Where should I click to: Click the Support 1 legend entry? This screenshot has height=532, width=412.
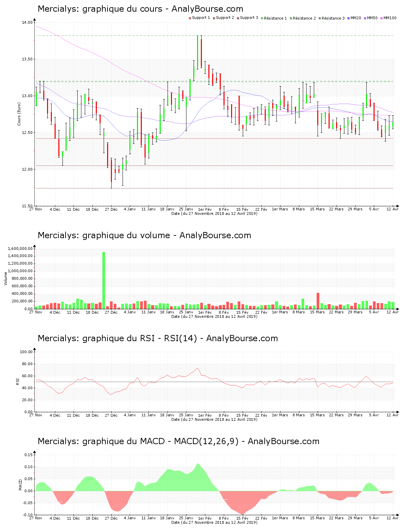[199, 18]
